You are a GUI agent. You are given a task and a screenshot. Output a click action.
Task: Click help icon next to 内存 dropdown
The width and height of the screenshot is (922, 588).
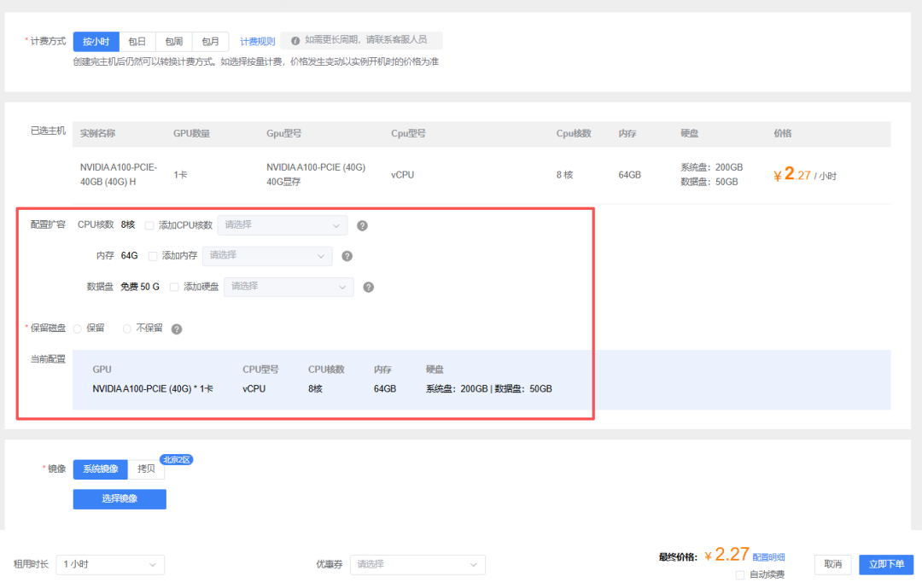click(x=347, y=256)
